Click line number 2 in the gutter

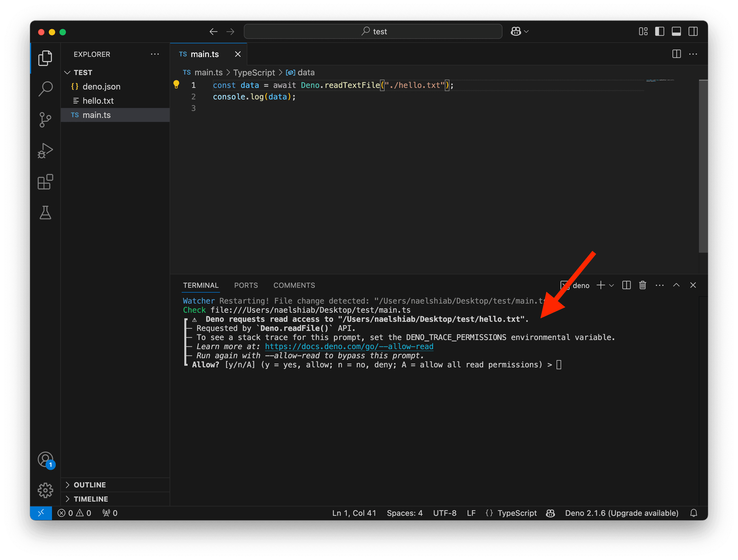(x=193, y=97)
